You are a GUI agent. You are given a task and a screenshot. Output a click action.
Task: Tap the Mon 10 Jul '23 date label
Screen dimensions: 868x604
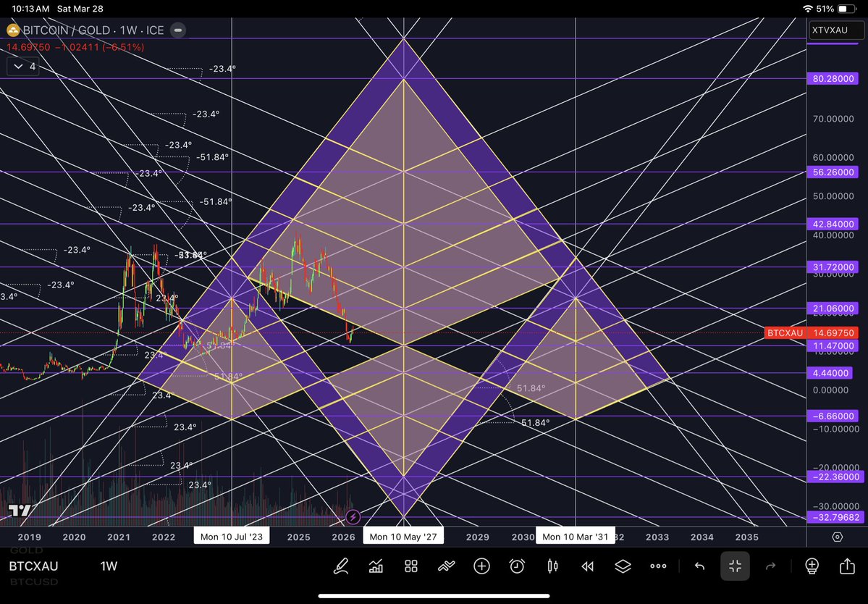click(x=232, y=536)
